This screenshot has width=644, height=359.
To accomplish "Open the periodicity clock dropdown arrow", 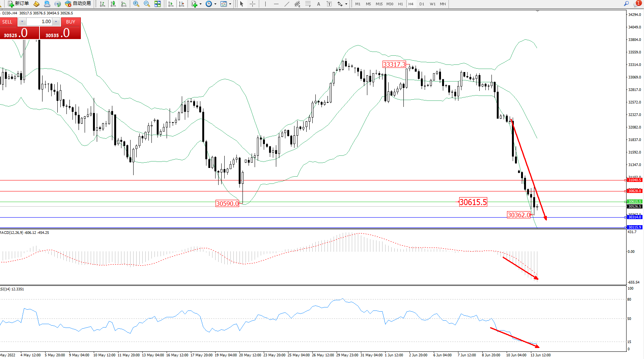I will click(x=215, y=4).
